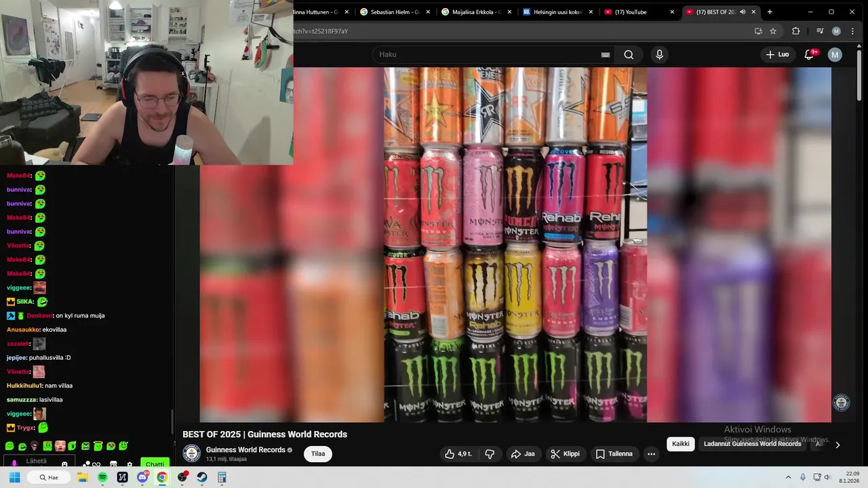The image size is (868, 488).
Task: Open Guinness World Records channel avatar
Action: click(192, 453)
